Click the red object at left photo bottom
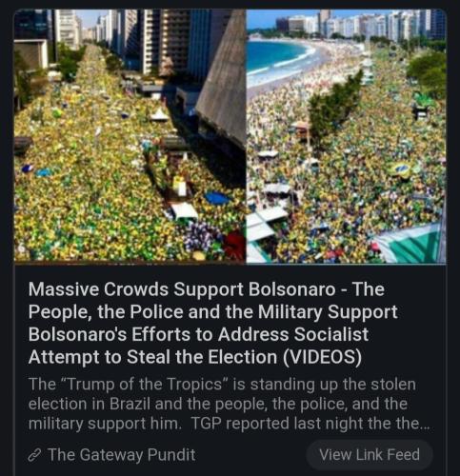This screenshot has width=460, height=476. point(235,245)
